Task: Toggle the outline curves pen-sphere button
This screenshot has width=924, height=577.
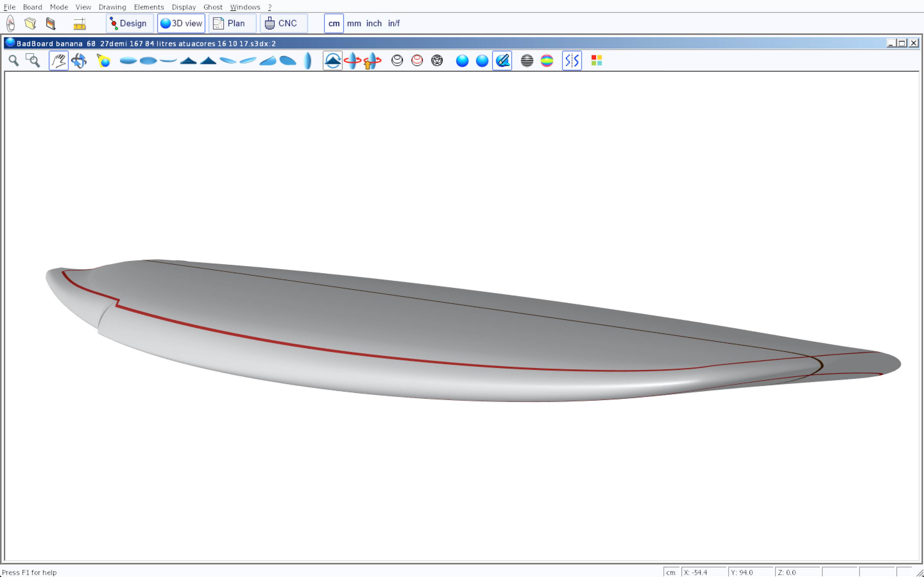Action: click(502, 61)
